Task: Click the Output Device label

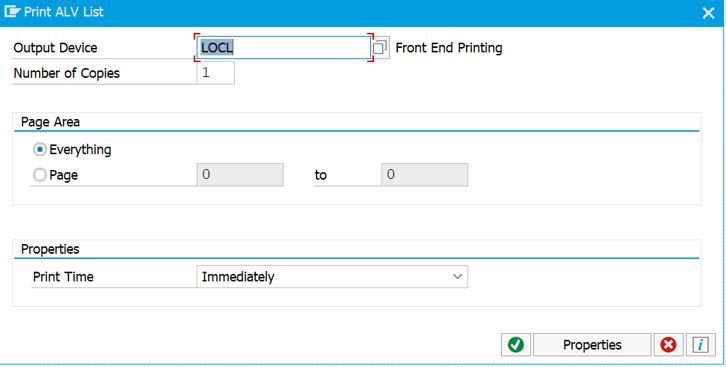Action: [x=56, y=48]
